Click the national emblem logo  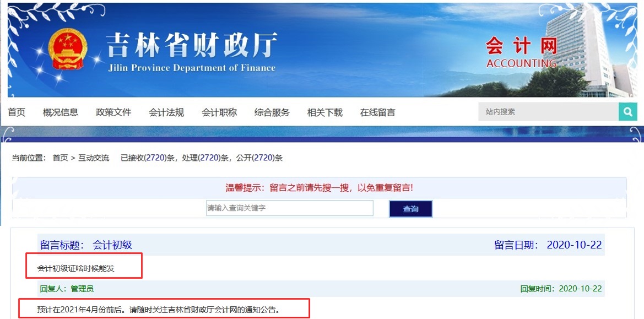(68, 49)
